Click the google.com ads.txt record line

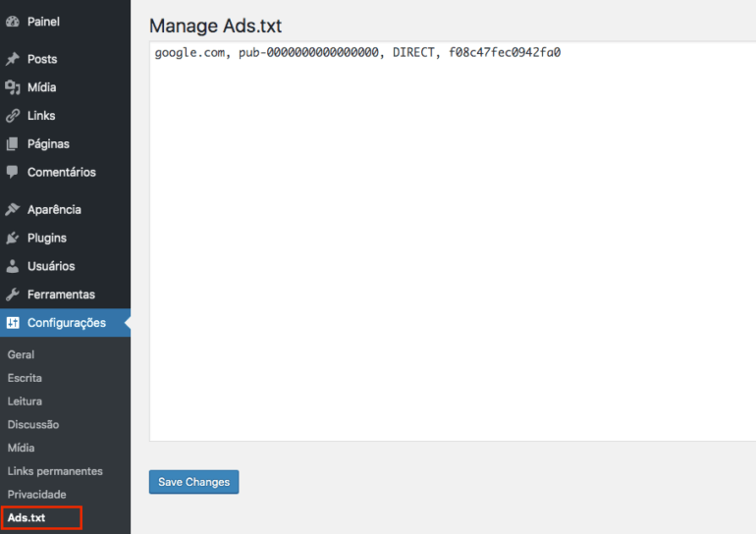[357, 53]
